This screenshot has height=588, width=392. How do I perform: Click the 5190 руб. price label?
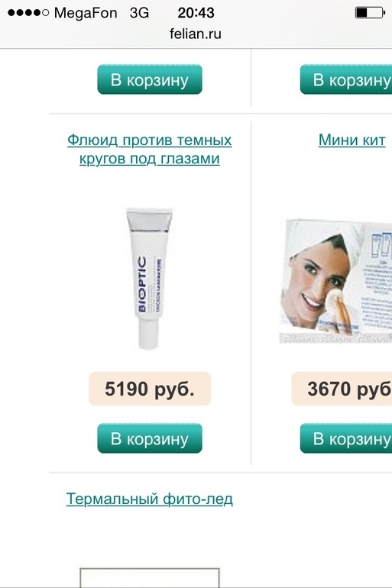pos(150,389)
